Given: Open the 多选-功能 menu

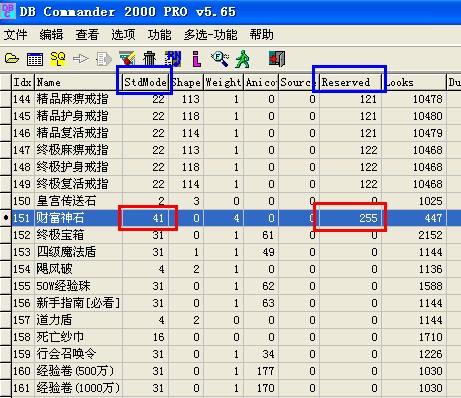Looking at the screenshot, I should (x=210, y=34).
